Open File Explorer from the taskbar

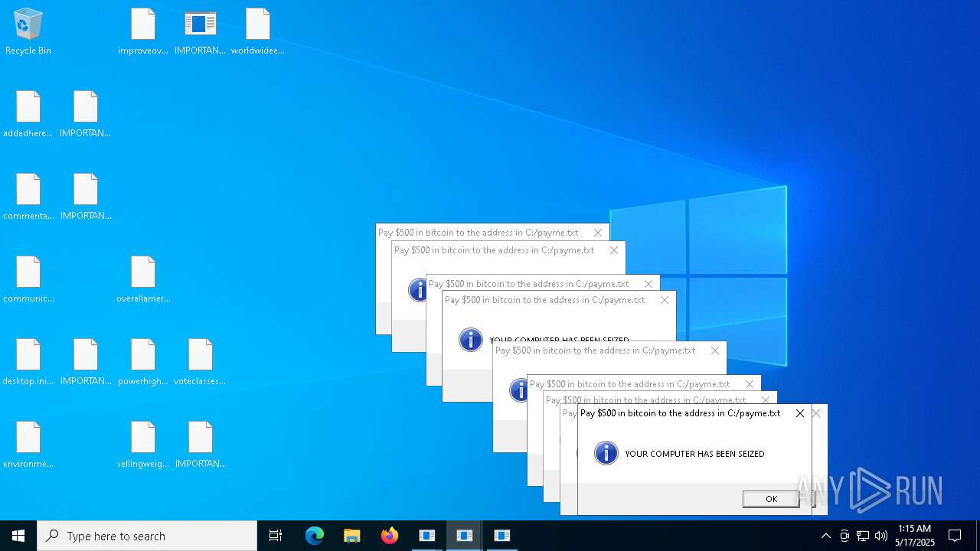click(352, 536)
